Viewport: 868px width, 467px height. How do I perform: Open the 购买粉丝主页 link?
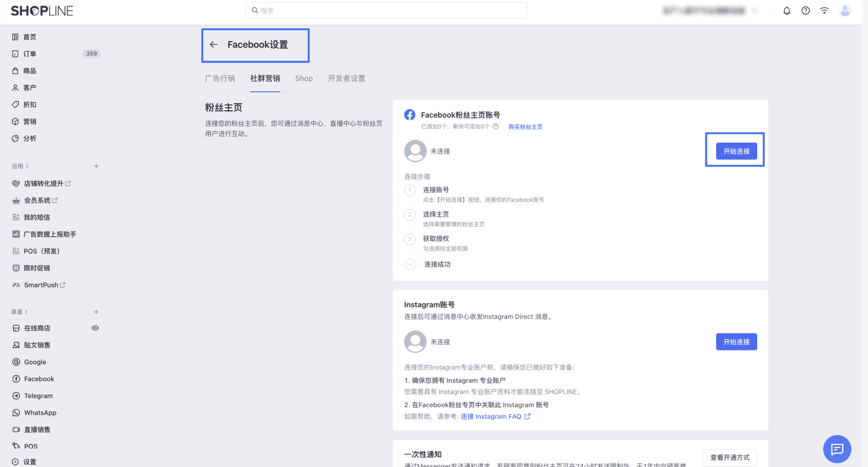525,127
